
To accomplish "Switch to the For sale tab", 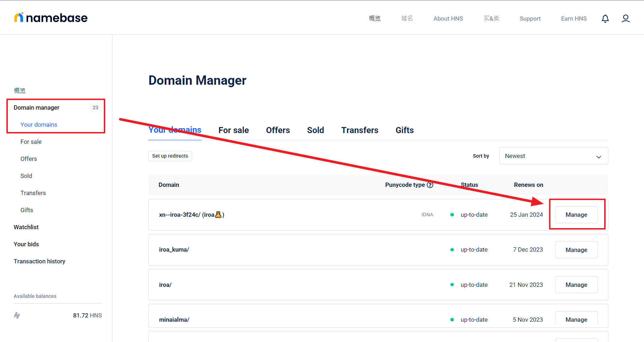I will pos(234,130).
